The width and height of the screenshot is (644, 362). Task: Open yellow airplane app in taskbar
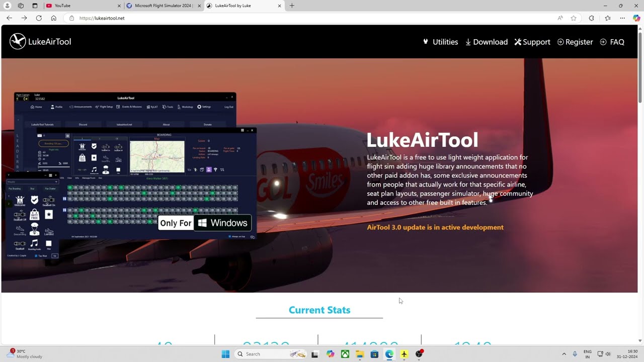(404, 354)
